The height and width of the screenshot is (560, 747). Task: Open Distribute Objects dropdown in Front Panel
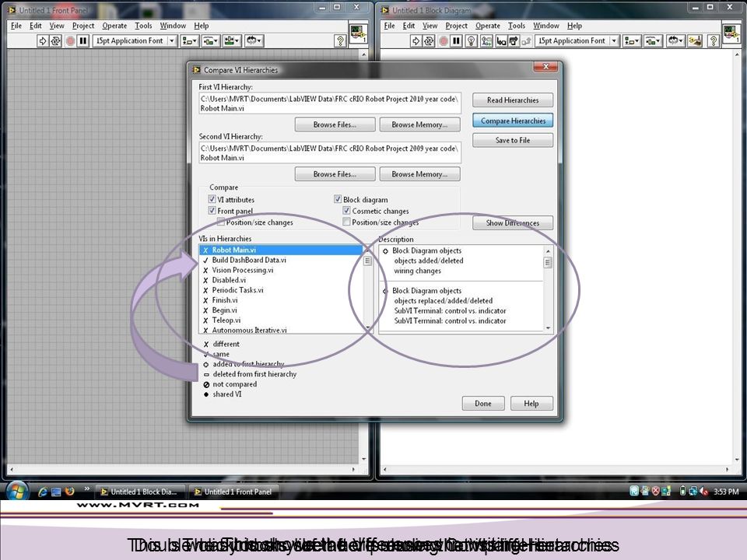click(x=211, y=41)
